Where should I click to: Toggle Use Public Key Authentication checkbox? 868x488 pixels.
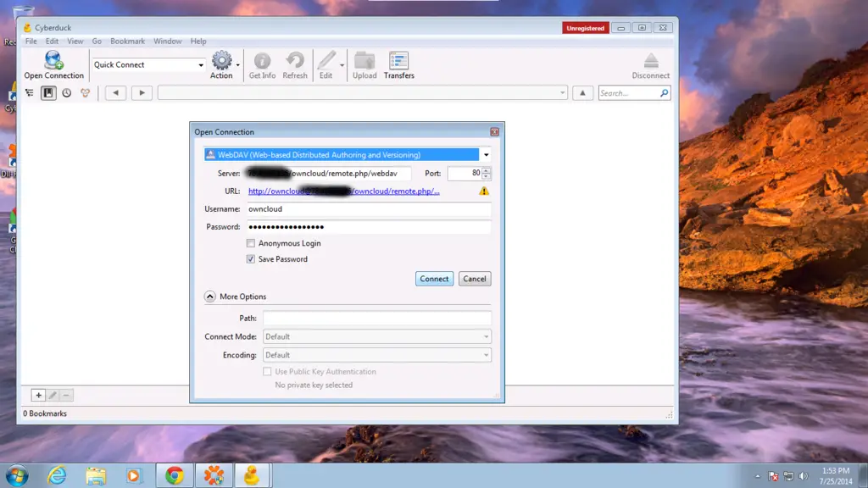click(x=267, y=371)
